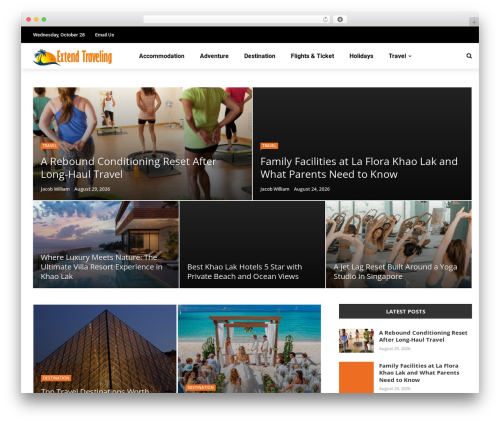The width and height of the screenshot is (500, 423).
Task: Click TRAVEL tag on Rebound Conditioning post
Action: click(x=49, y=146)
